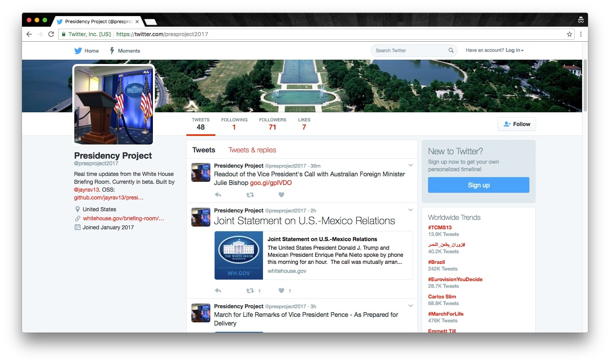Click the @presproject2017 handle under name
The image size is (610, 364).
coord(96,163)
